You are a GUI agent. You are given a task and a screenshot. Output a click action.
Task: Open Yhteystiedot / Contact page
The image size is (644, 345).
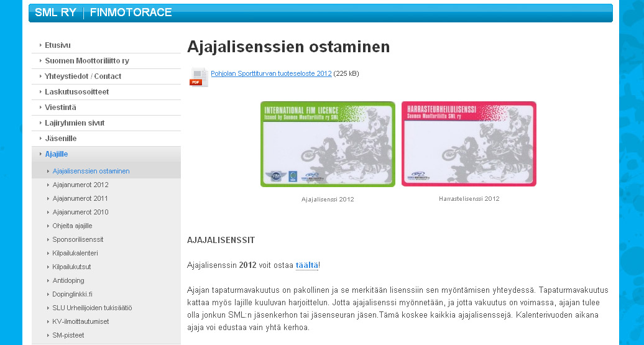coord(83,76)
